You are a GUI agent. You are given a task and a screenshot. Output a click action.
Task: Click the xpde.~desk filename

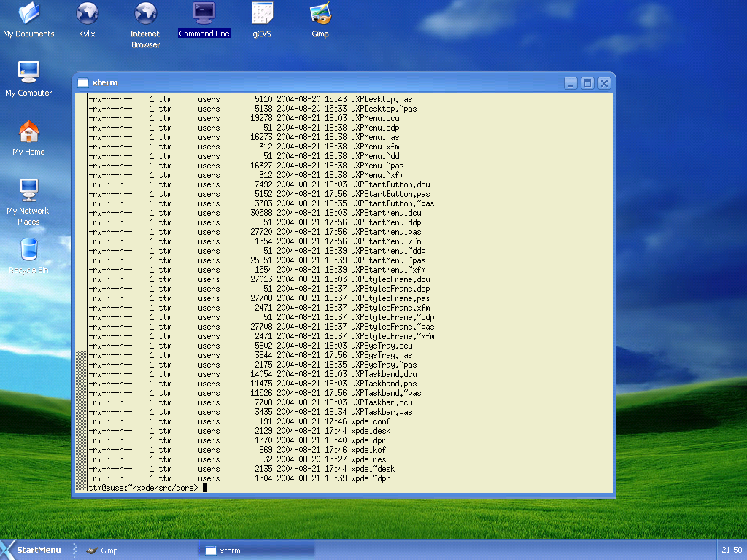373,469
